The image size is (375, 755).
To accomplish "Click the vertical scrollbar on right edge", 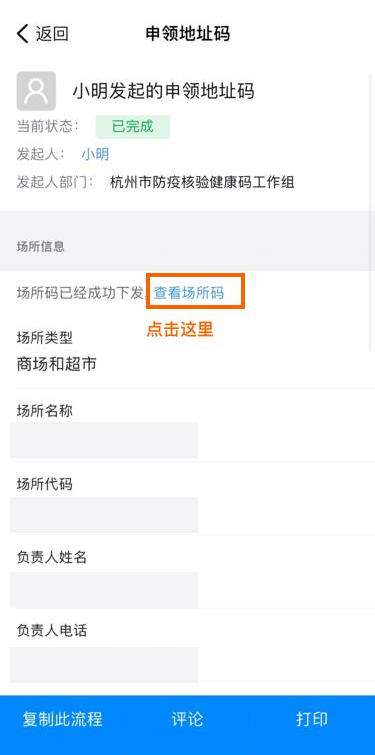I will coord(372,212).
